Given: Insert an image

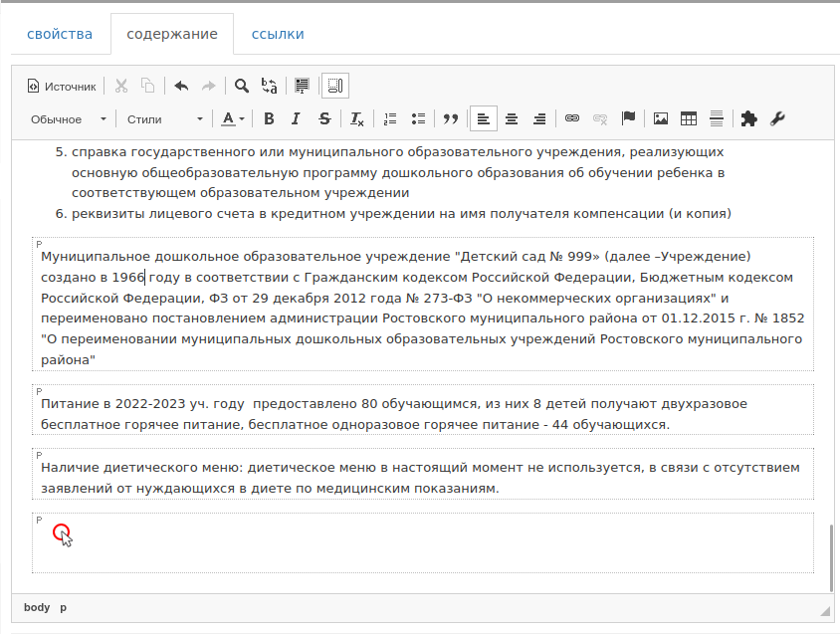Looking at the screenshot, I should (x=661, y=119).
